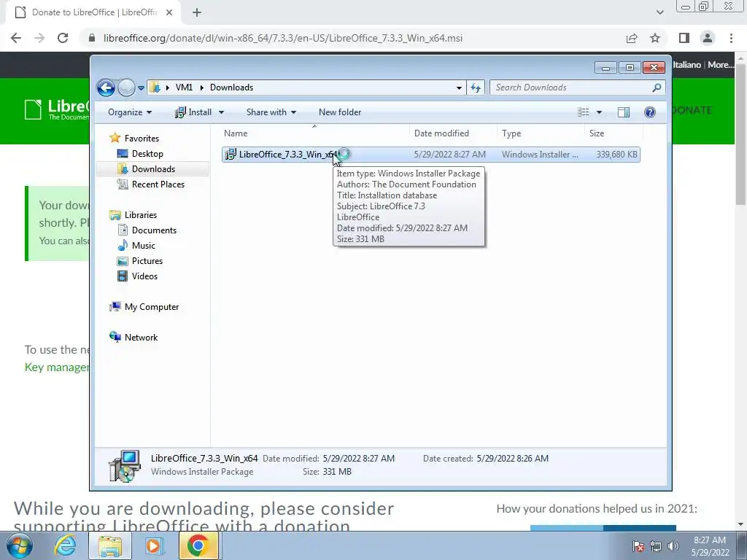Create a New folder
This screenshot has width=747, height=560.
(x=340, y=112)
